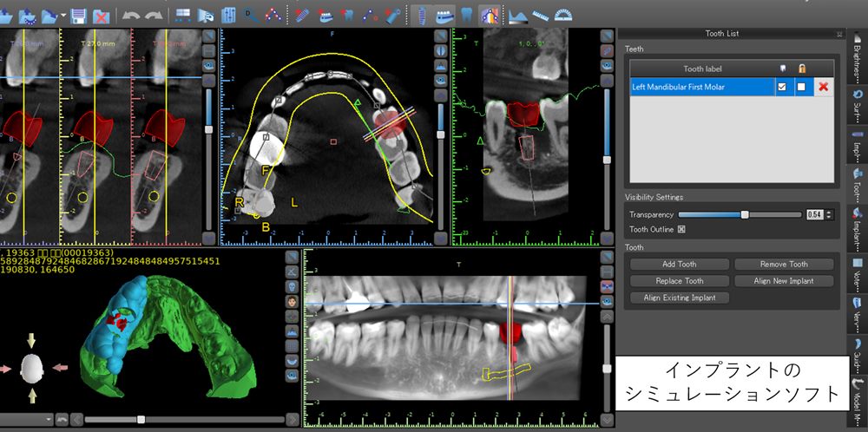
Task: Click the add sleeve cylinder icon with red dot
Action: pyautogui.click(x=393, y=16)
